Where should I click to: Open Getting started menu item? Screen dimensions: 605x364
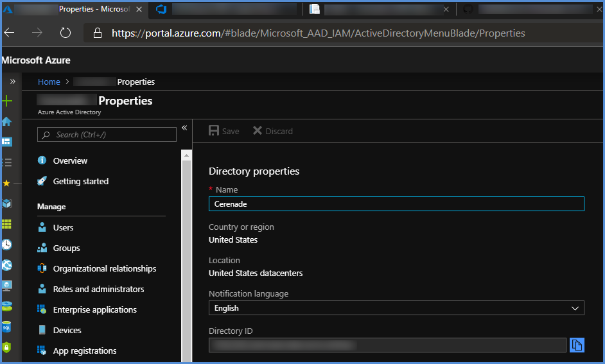coord(81,181)
